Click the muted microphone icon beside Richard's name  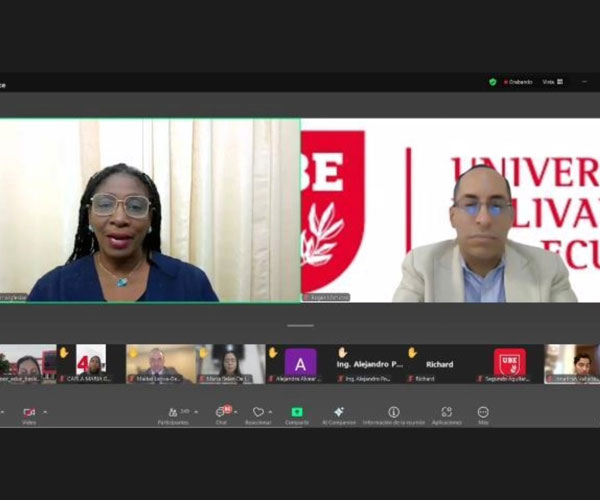(411, 379)
